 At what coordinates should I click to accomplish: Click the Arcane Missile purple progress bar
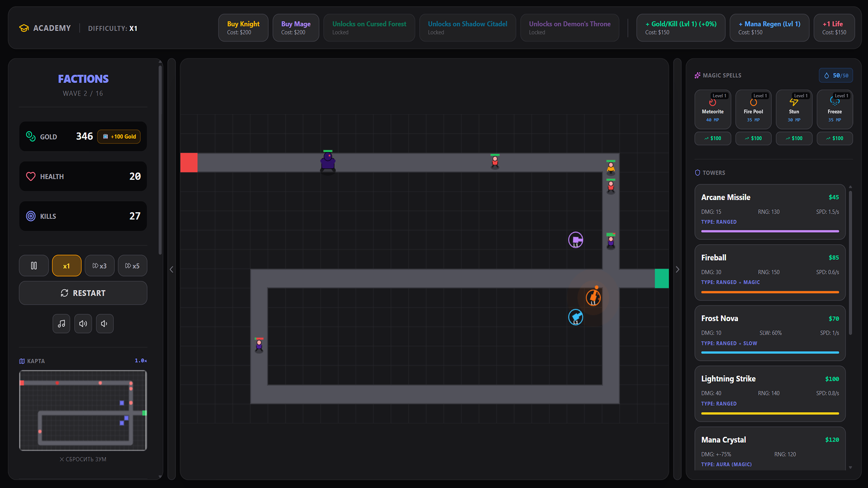(x=769, y=231)
